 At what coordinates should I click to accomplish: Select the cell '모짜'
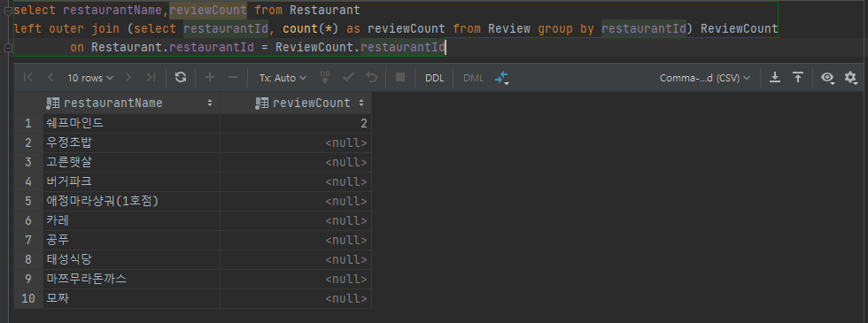(x=132, y=299)
